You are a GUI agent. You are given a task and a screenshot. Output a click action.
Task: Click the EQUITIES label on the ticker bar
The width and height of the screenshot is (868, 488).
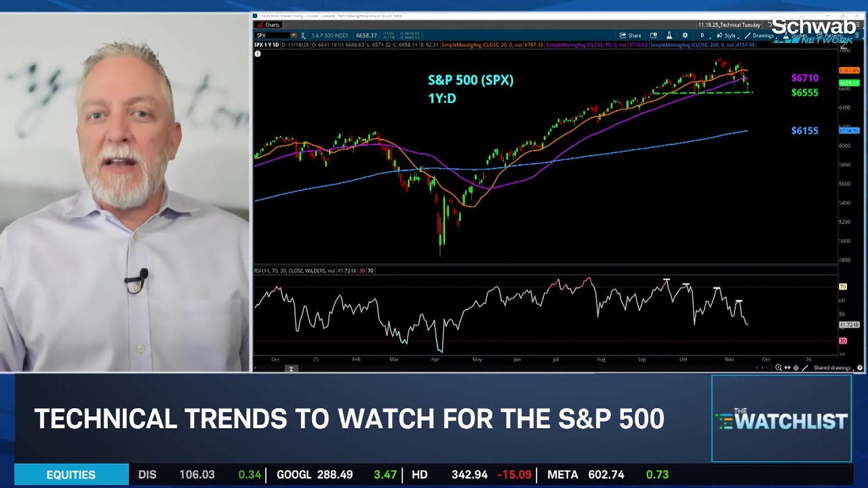pos(71,474)
